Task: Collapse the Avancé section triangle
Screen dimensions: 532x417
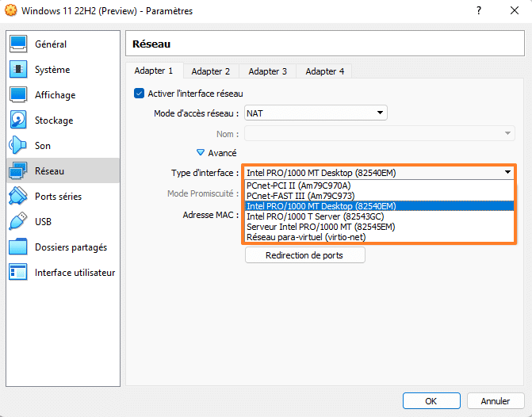Action: pyautogui.click(x=201, y=153)
